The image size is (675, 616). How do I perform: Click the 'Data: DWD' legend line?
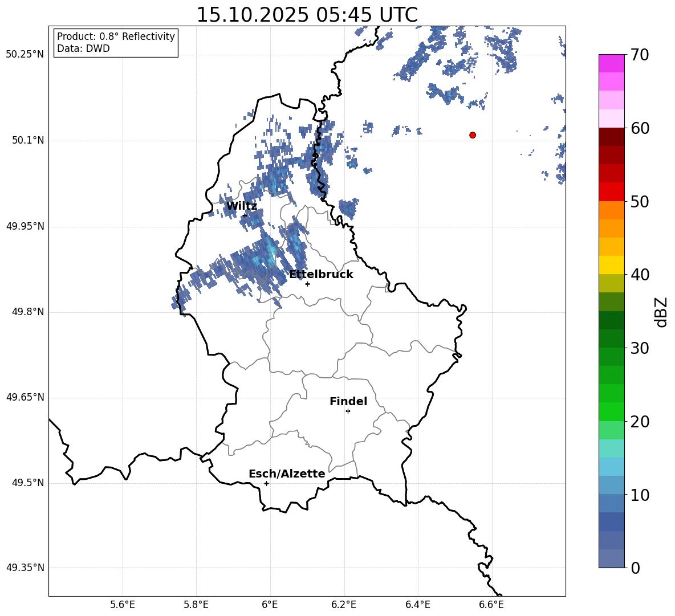pos(83,48)
